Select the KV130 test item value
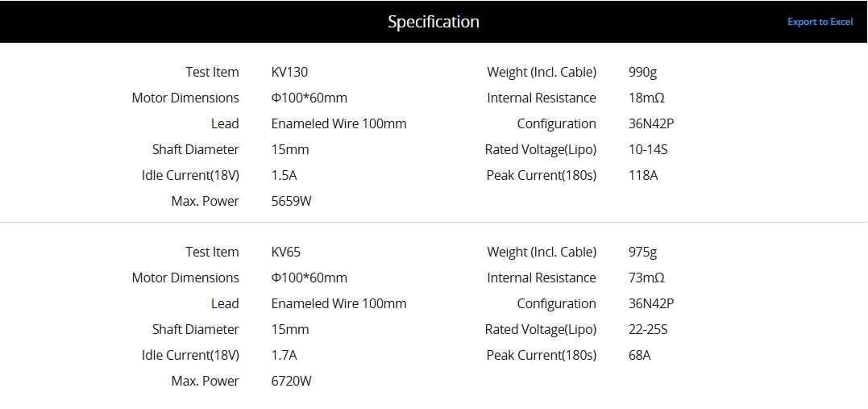Viewport: 868px width, 409px height. pos(289,72)
